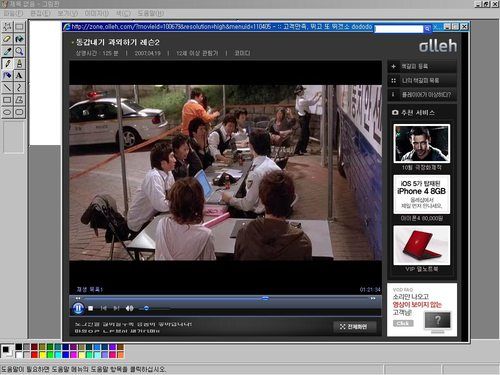Select the rectangular Select tool
The height and width of the screenshot is (375, 500).
pyautogui.click(x=19, y=27)
